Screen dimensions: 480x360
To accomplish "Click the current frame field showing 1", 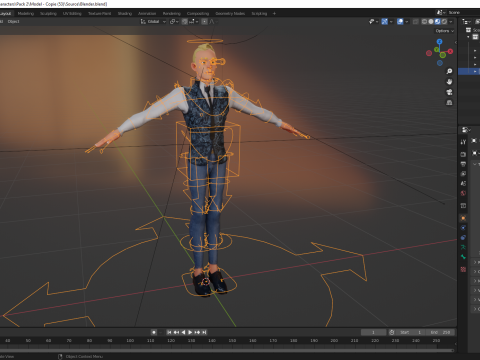I will pos(373,332).
